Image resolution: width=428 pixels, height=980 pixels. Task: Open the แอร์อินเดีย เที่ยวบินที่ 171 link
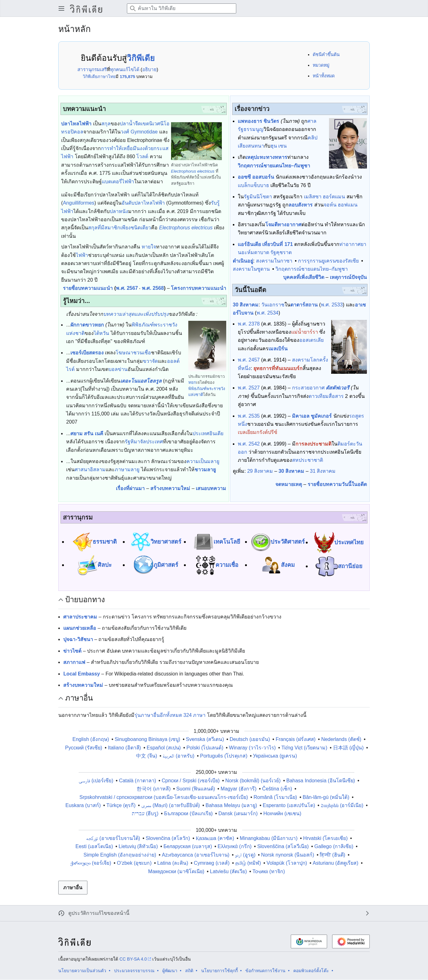(x=265, y=244)
